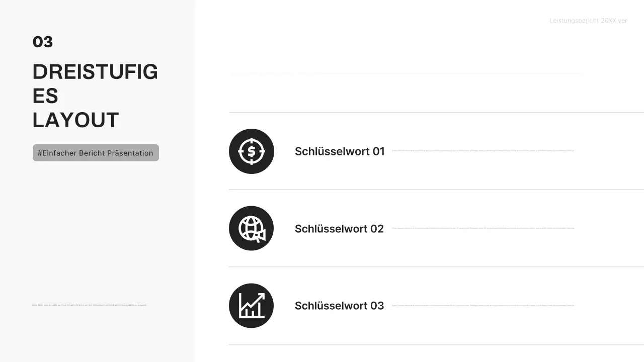Click the dollar target icon
Viewport: 644px width, 362px height.
pos(251,151)
